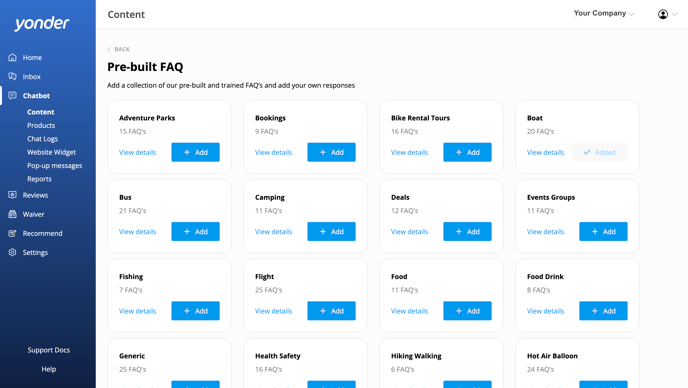The image size is (688, 388).
Task: Open Reports in the sidebar
Action: (x=39, y=179)
